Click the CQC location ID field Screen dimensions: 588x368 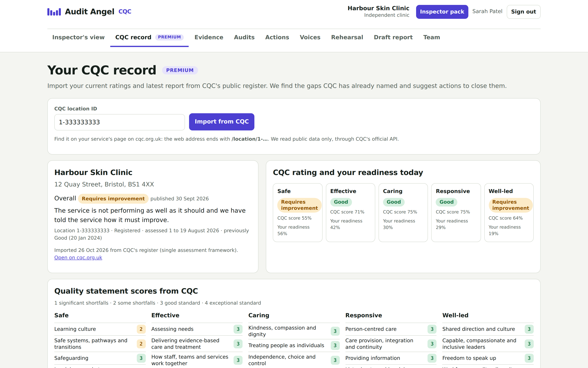click(120, 122)
